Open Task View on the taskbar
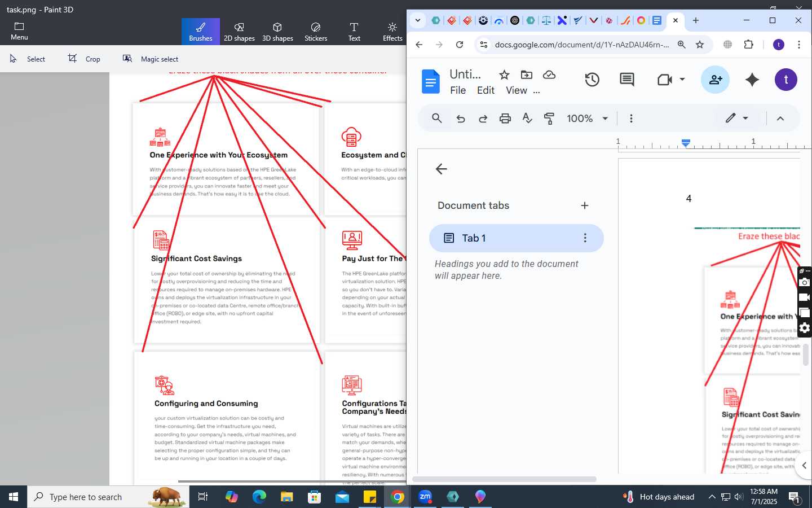 tap(203, 497)
